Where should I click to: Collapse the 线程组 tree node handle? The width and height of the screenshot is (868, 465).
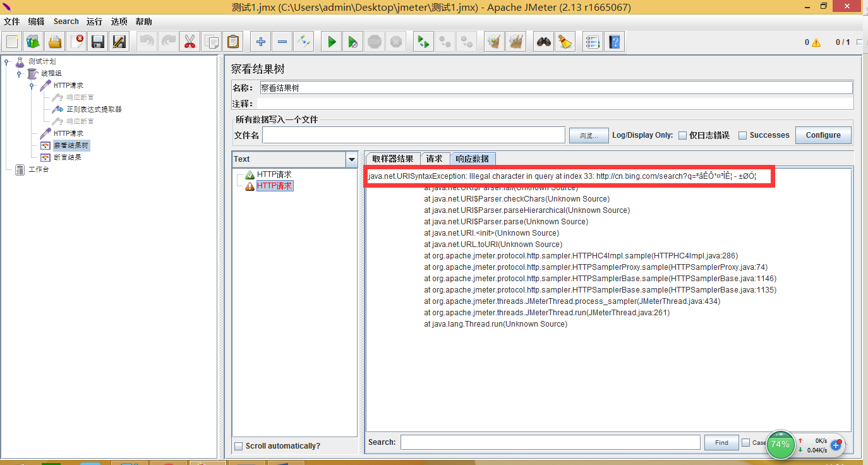19,73
